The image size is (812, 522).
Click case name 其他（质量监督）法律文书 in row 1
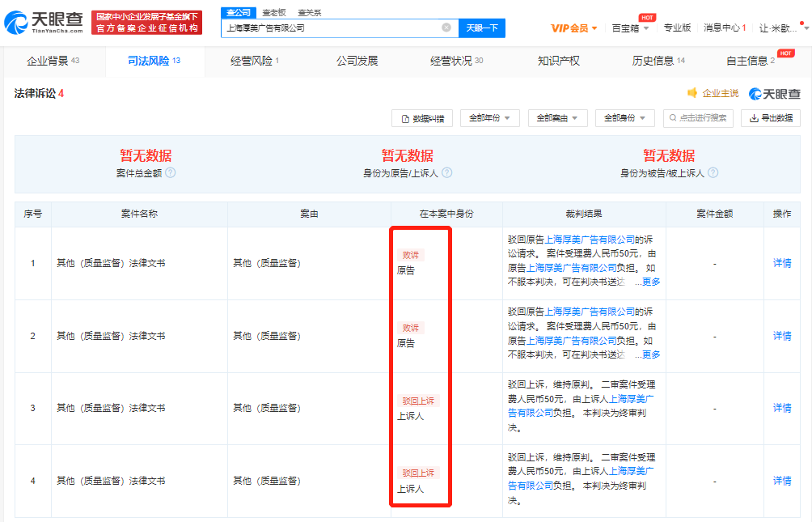[111, 263]
